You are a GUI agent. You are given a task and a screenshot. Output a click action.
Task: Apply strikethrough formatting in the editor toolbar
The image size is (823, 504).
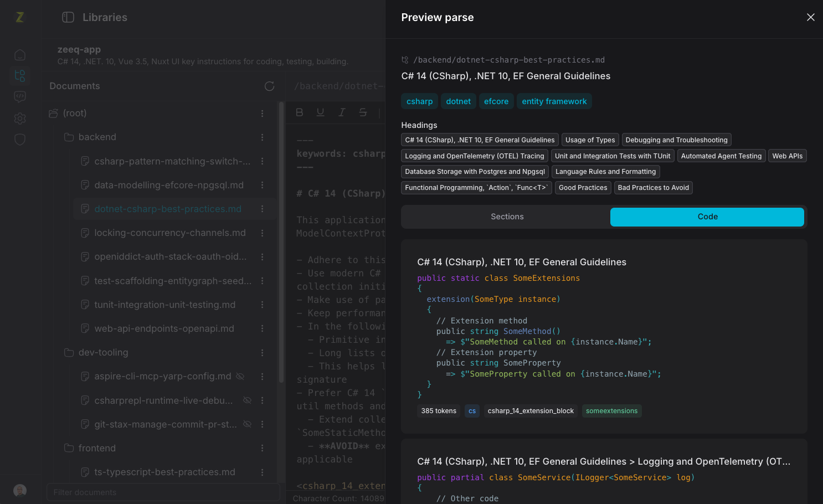click(x=363, y=112)
